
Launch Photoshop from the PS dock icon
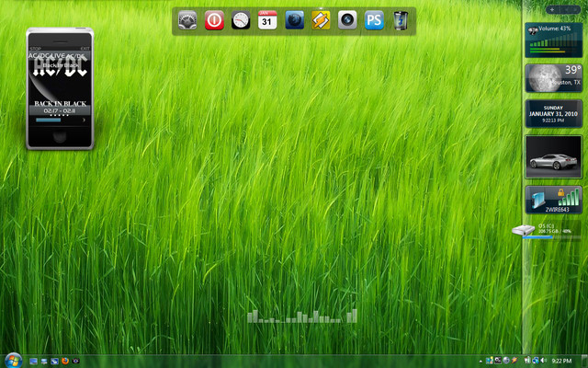pos(374,20)
